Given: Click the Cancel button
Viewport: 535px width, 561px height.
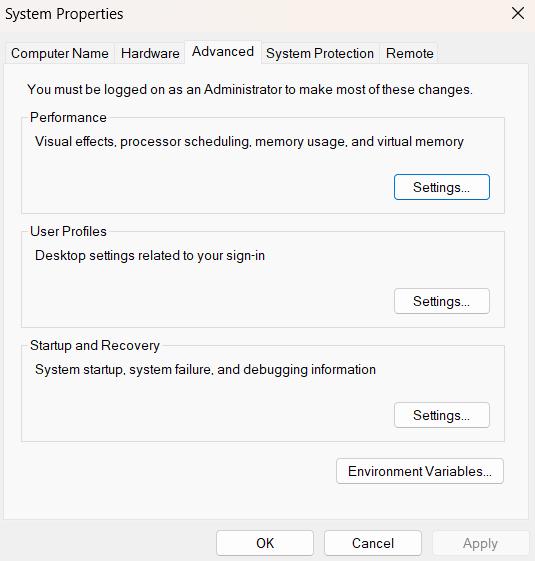Looking at the screenshot, I should (x=373, y=543).
